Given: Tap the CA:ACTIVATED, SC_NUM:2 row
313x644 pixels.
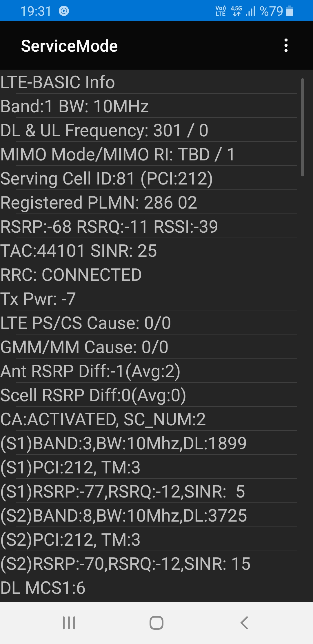Looking at the screenshot, I should click(149, 419).
